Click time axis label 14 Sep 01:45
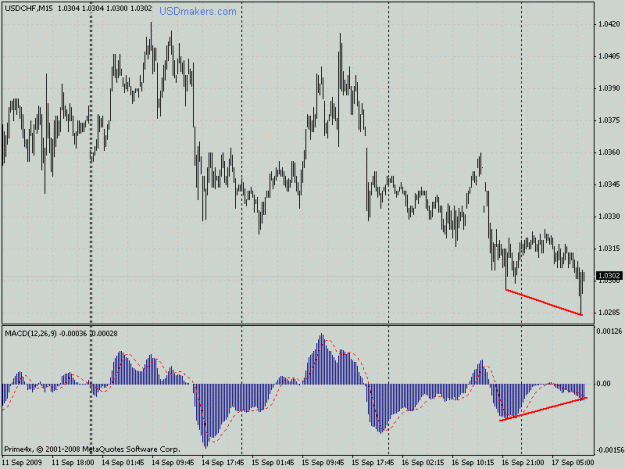 click(123, 463)
